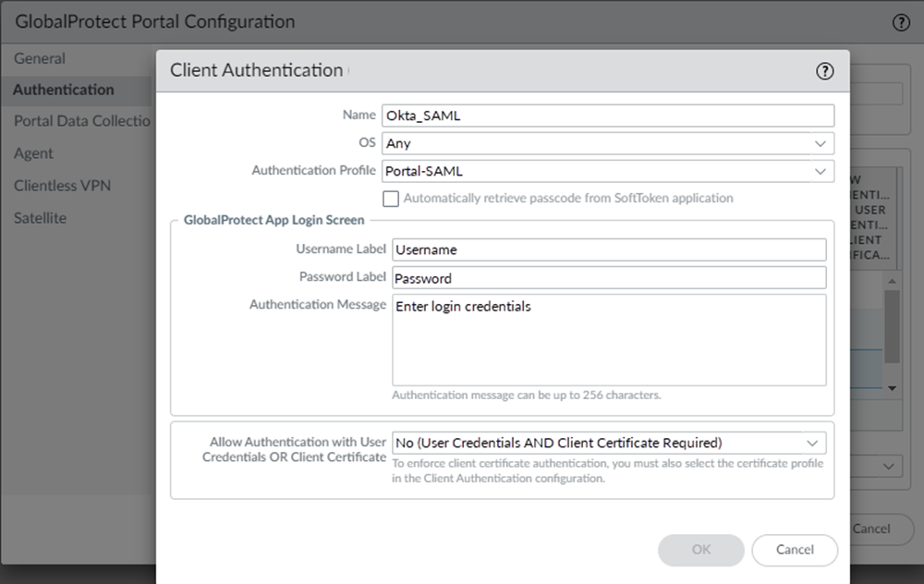Click the Authentication tab

coord(64,90)
